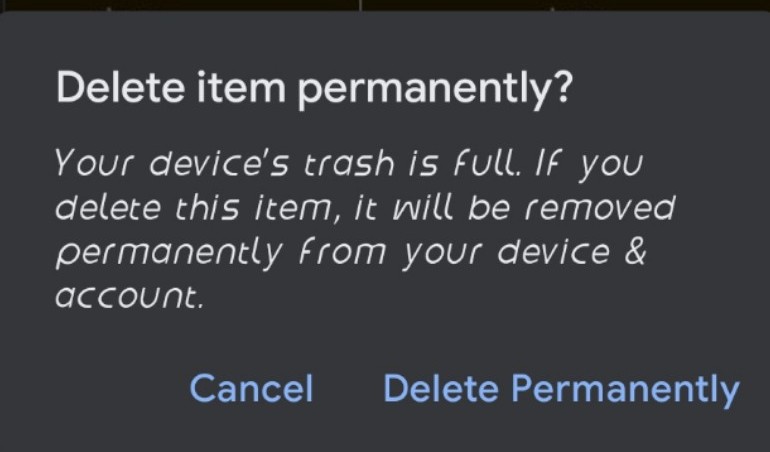Click the word 'permanently' in the message body
This screenshot has height=452, width=770.
(x=168, y=254)
